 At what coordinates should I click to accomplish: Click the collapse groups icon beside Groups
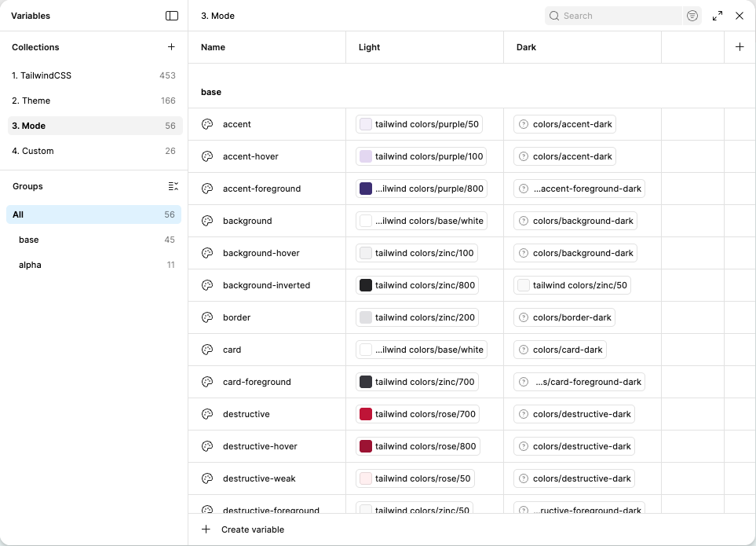click(173, 186)
